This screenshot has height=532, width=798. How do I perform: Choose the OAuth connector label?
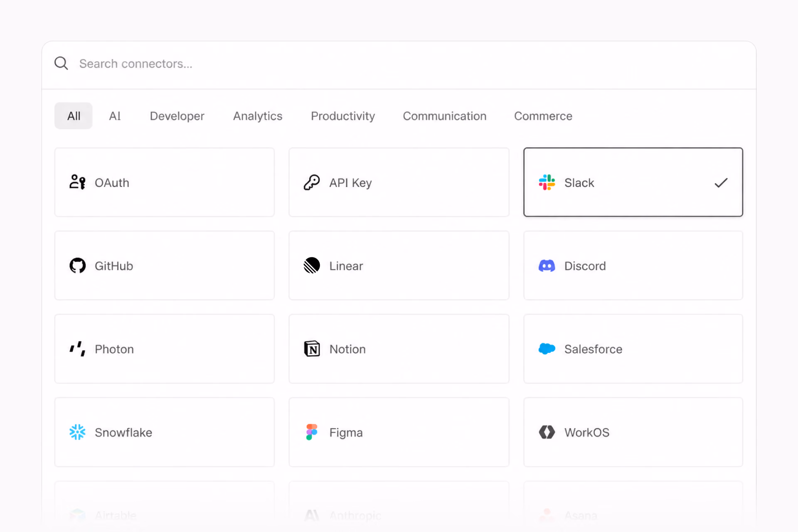click(x=112, y=183)
